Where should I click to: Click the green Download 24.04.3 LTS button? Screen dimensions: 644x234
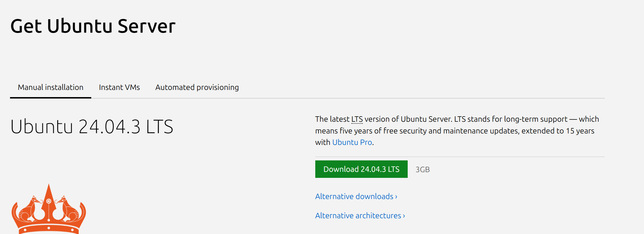(361, 169)
